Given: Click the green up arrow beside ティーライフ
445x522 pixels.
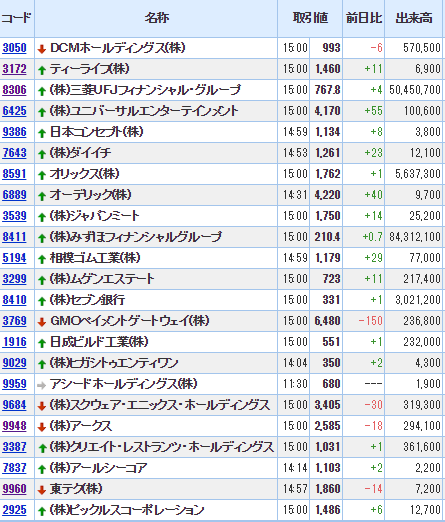Looking at the screenshot, I should [42, 70].
